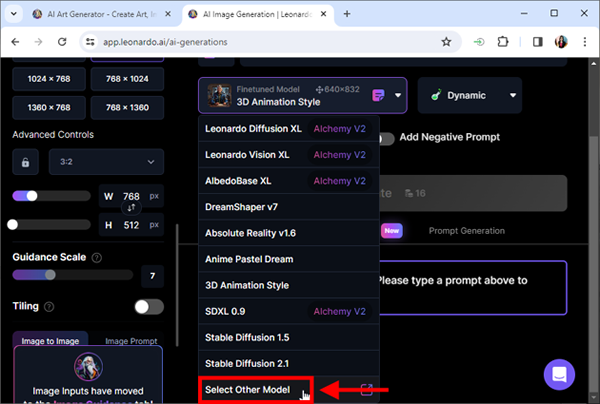This screenshot has height=404, width=600.
Task: Switch to the AI Art Generator browser tab
Action: point(100,14)
